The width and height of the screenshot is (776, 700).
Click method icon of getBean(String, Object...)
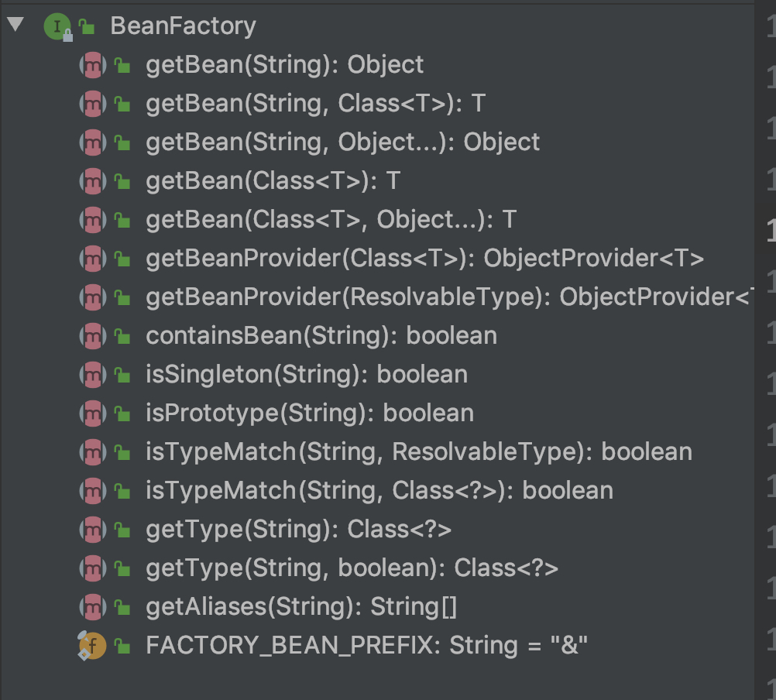(92, 142)
